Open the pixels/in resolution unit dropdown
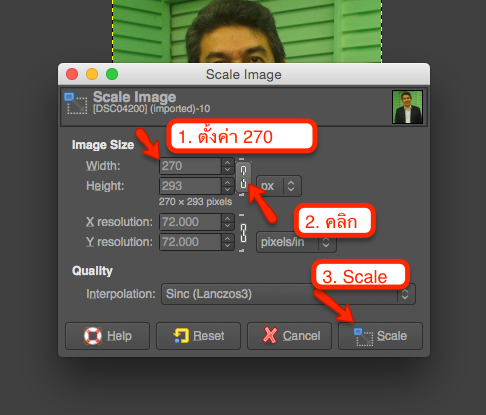Image resolution: width=486 pixels, height=415 pixels. [x=296, y=242]
